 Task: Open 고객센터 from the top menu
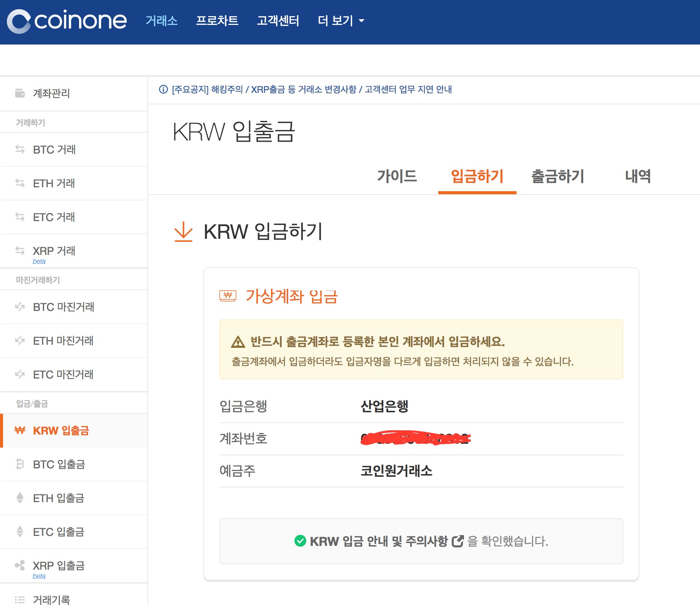coord(279,21)
